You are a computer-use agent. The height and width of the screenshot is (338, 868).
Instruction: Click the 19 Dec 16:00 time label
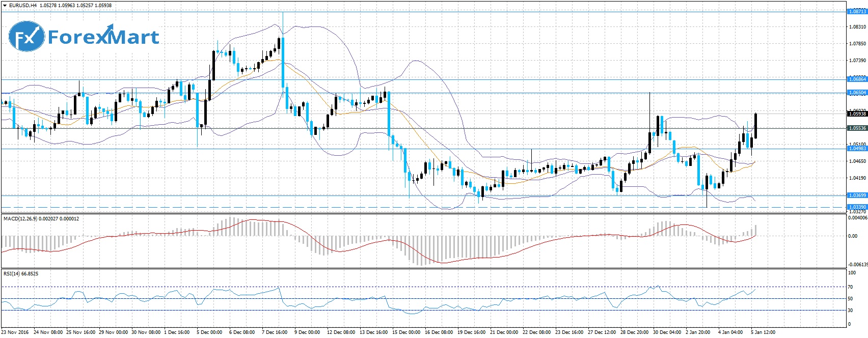[472, 332]
